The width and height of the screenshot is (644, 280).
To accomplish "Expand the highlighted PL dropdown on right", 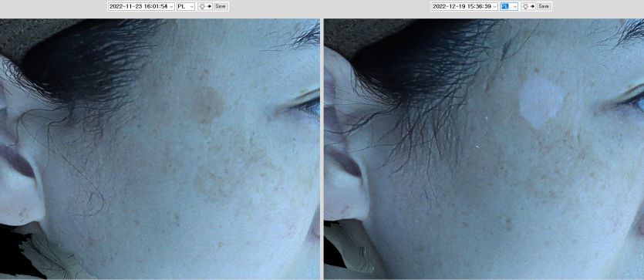I will [509, 7].
